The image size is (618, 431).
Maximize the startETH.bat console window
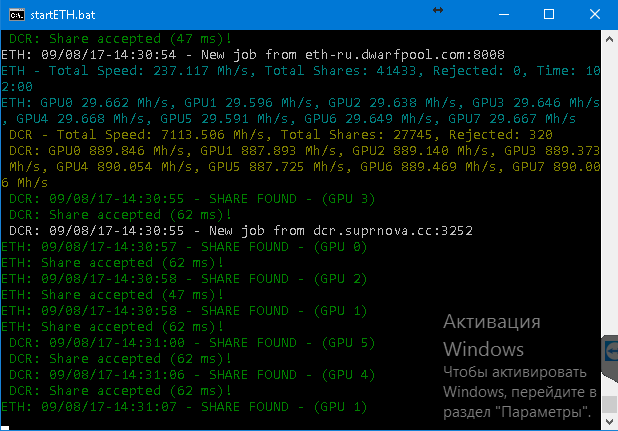coord(548,14)
